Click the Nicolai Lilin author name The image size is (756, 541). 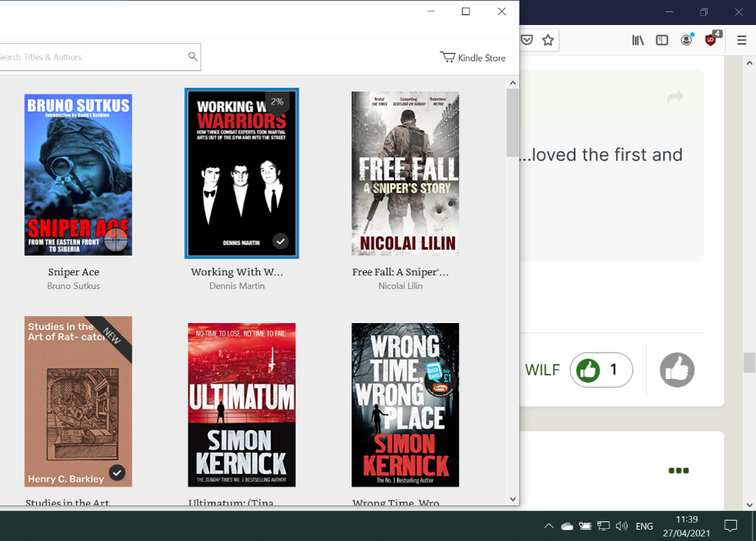click(x=400, y=286)
